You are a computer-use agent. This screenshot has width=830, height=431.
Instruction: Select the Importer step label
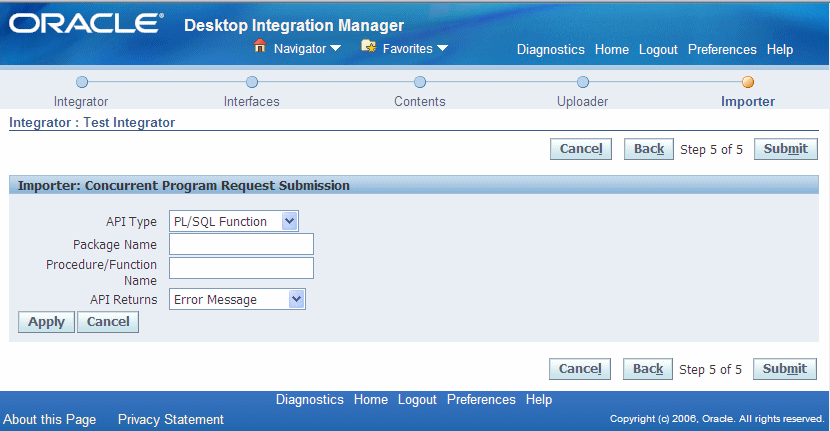[747, 101]
